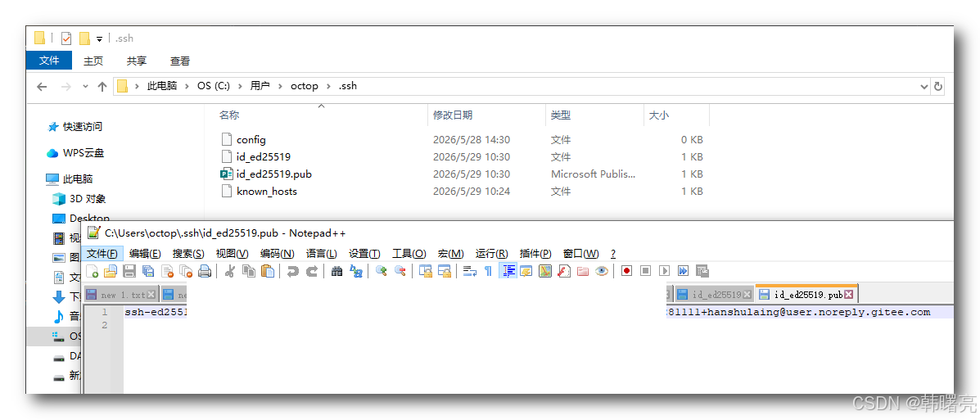Image resolution: width=980 pixels, height=420 pixels.
Task: Click the octop breadcrumb in address bar
Action: point(305,86)
